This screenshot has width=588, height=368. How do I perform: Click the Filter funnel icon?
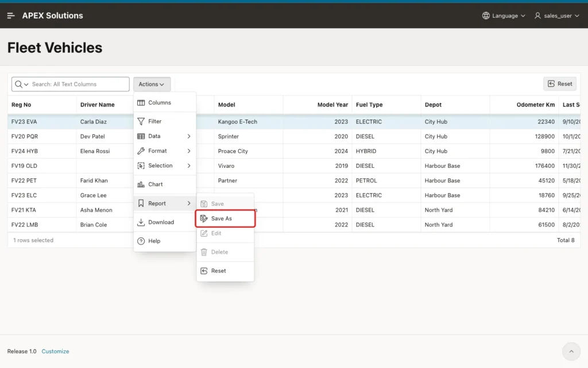click(x=141, y=121)
